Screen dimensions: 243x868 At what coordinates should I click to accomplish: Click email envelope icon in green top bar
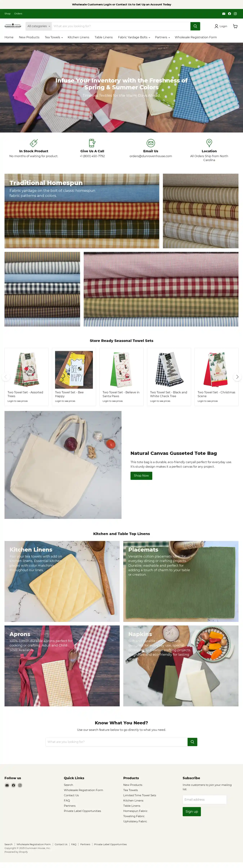223,14
